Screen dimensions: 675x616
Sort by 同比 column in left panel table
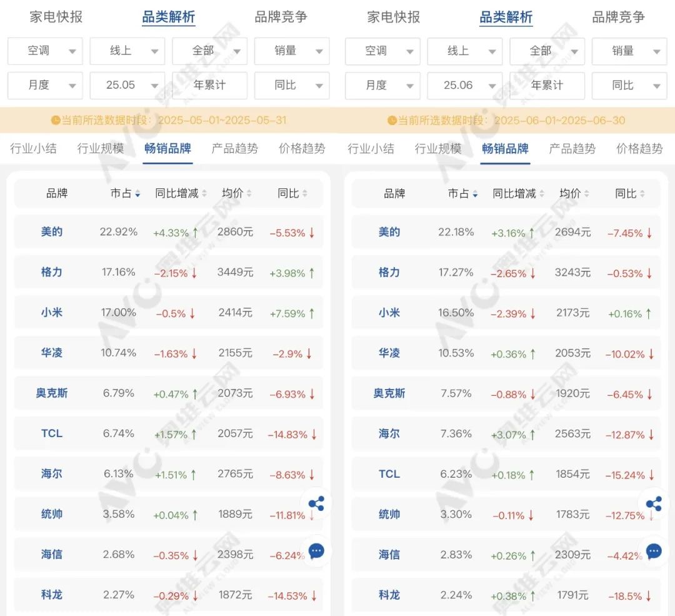pyautogui.click(x=292, y=193)
